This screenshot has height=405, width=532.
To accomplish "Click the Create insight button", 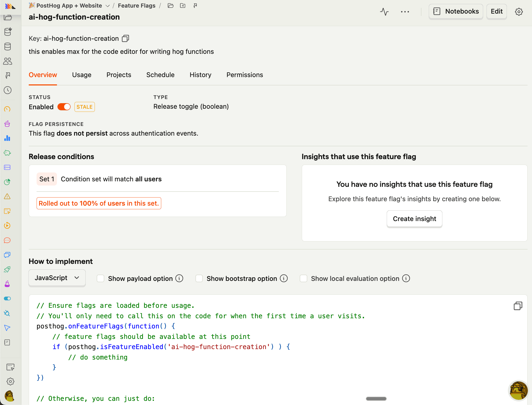I will tap(414, 219).
